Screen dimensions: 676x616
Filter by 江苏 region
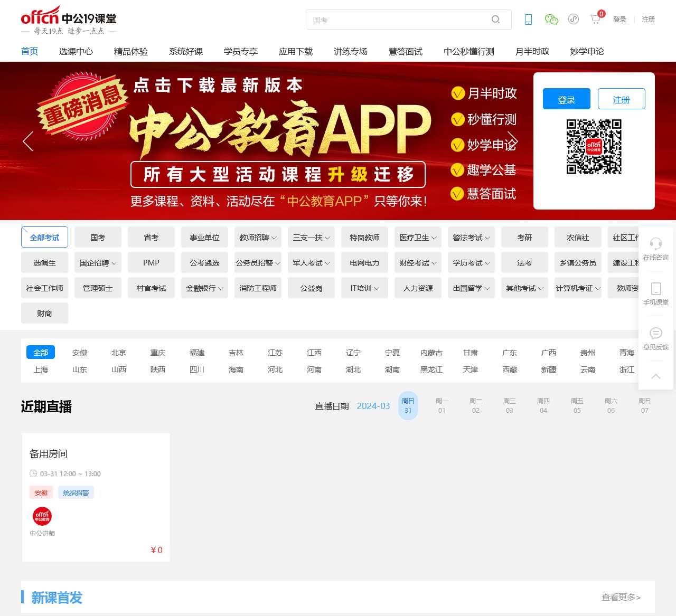tap(275, 353)
